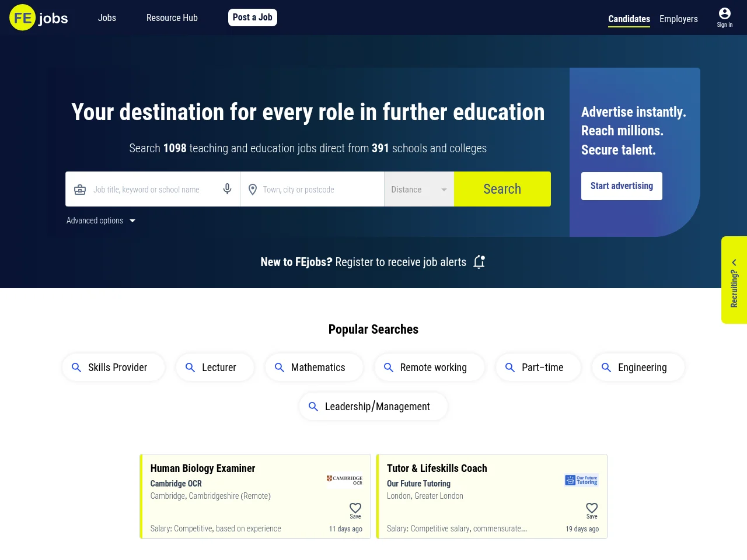Click the "Popular Searches" heading

(373, 330)
